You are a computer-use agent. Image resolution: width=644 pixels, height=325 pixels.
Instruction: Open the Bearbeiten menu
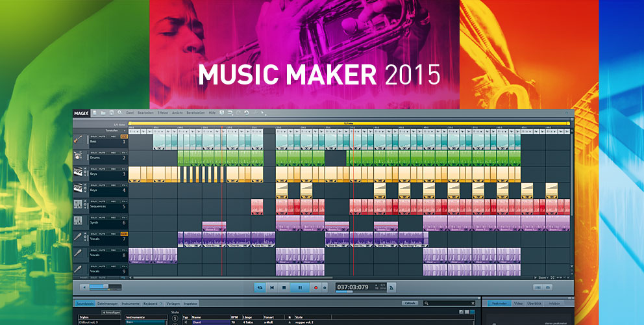coord(146,112)
